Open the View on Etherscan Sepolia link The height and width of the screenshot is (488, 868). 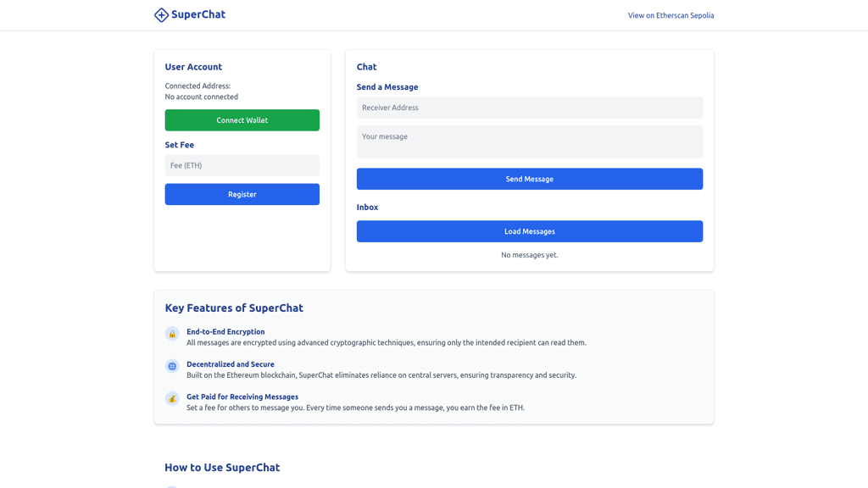pos(670,15)
